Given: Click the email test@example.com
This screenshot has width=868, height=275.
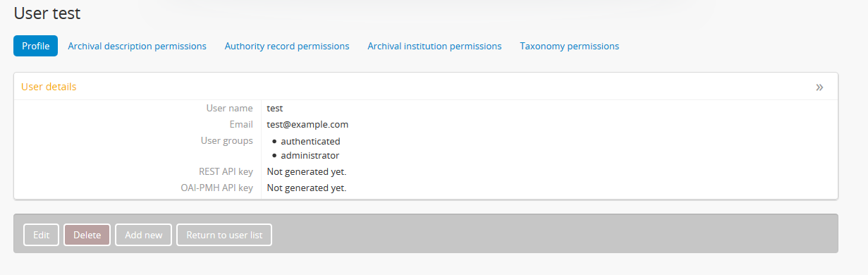Looking at the screenshot, I should (307, 125).
